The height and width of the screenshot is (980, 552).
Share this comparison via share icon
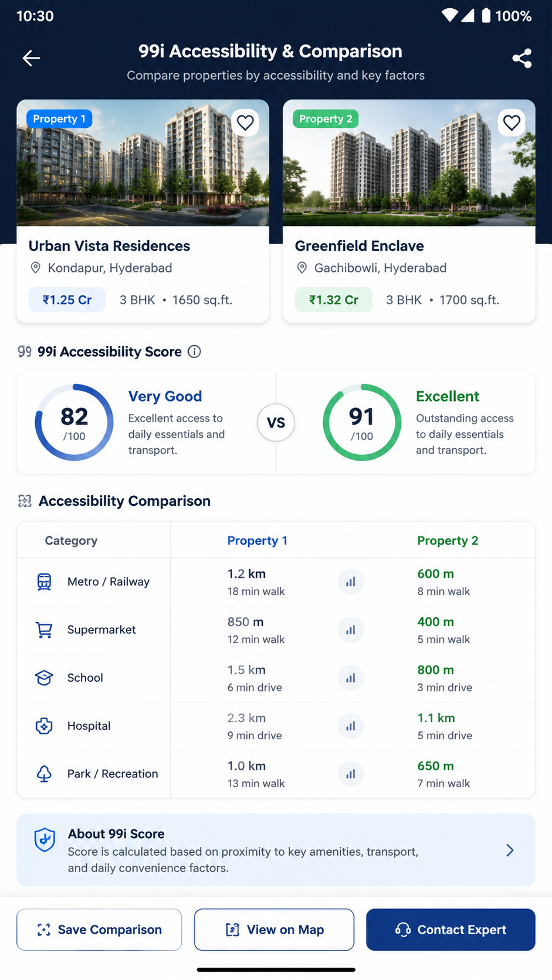coord(521,58)
